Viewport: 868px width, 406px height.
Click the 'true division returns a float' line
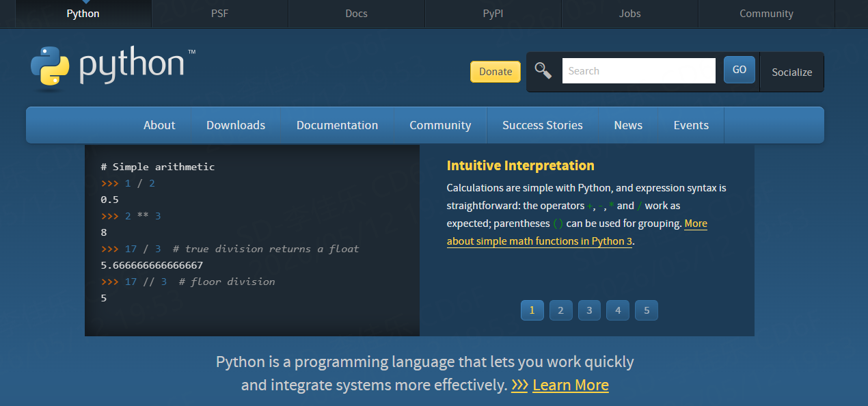click(230, 249)
